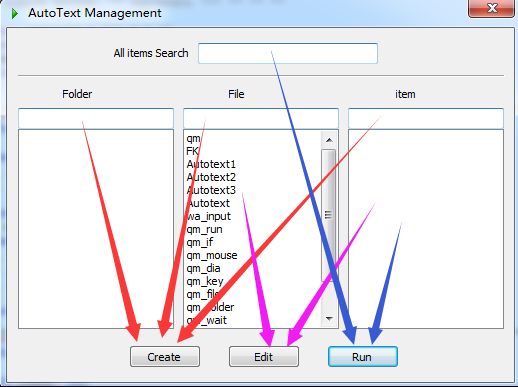
Task: Select Autotext1 in the File list
Action: click(211, 164)
